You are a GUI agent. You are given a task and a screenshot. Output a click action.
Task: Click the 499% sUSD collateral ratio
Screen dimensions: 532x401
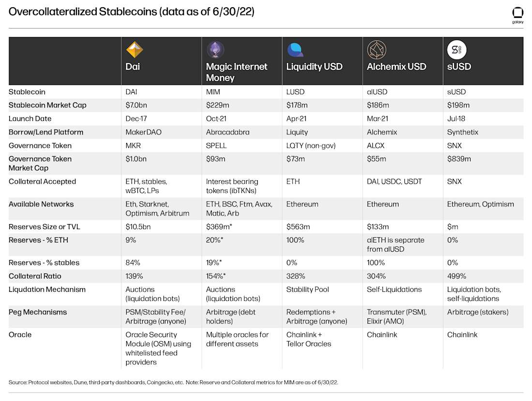coord(457,276)
